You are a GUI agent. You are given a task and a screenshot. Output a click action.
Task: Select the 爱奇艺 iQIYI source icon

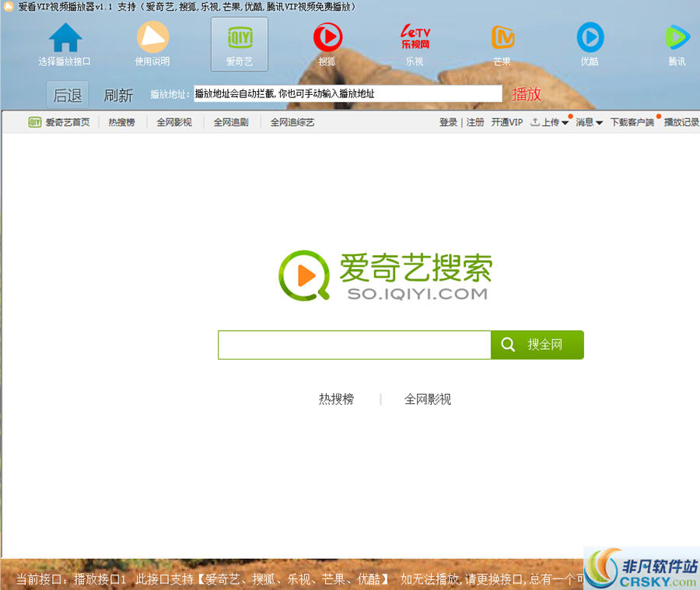pyautogui.click(x=240, y=44)
